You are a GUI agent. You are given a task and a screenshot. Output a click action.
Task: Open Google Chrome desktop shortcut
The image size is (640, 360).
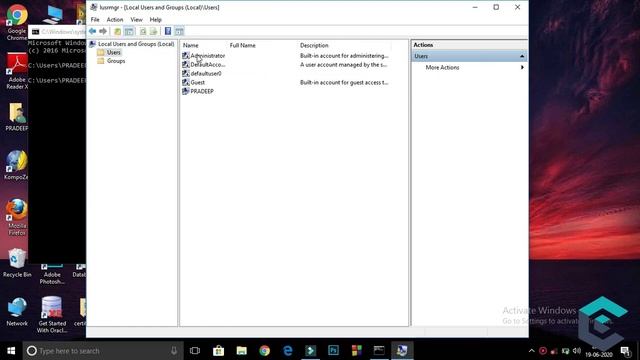tap(17, 22)
